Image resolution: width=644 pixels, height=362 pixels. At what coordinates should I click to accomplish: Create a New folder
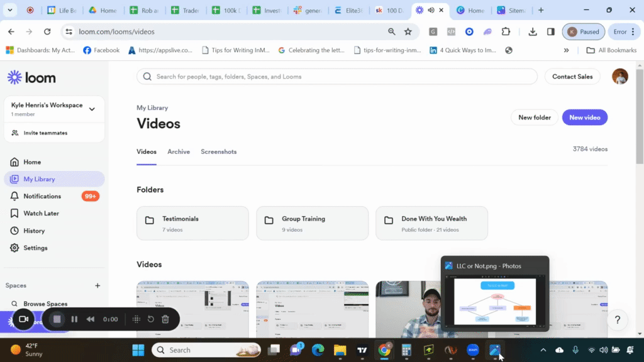click(535, 118)
